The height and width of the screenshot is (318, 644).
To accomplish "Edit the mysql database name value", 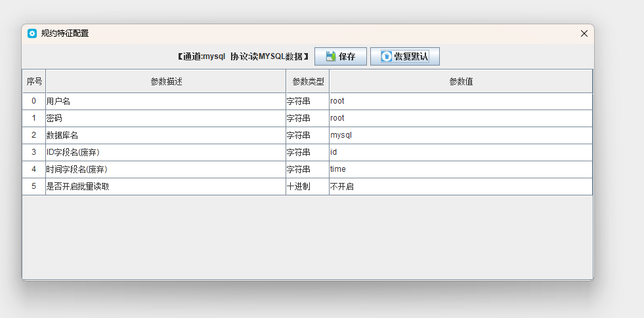I will [461, 135].
